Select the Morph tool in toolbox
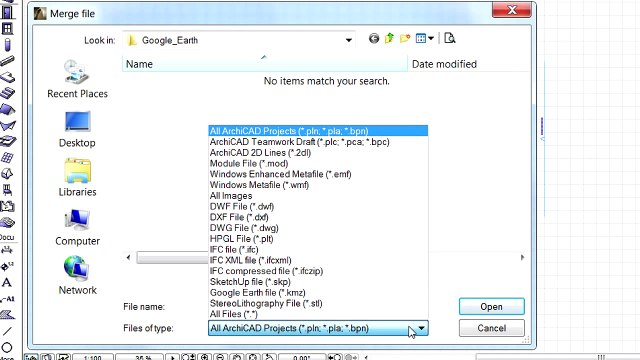The width and height of the screenshot is (640, 360). pos(7,174)
